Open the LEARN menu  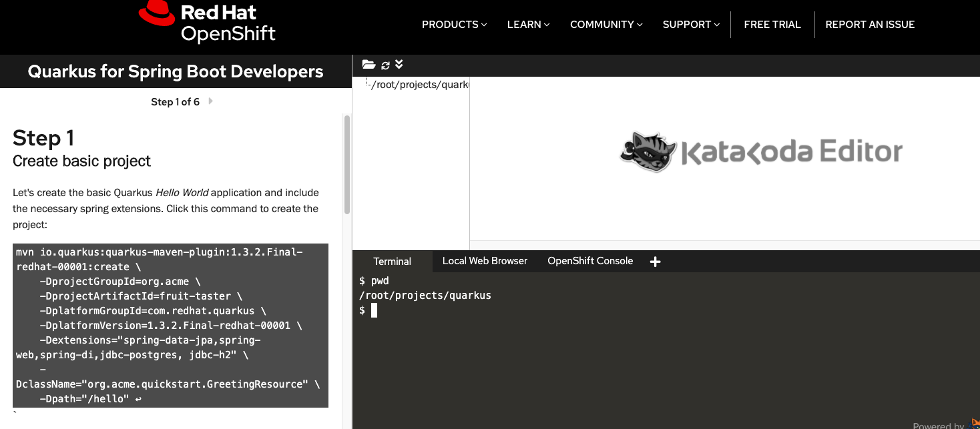coord(528,24)
